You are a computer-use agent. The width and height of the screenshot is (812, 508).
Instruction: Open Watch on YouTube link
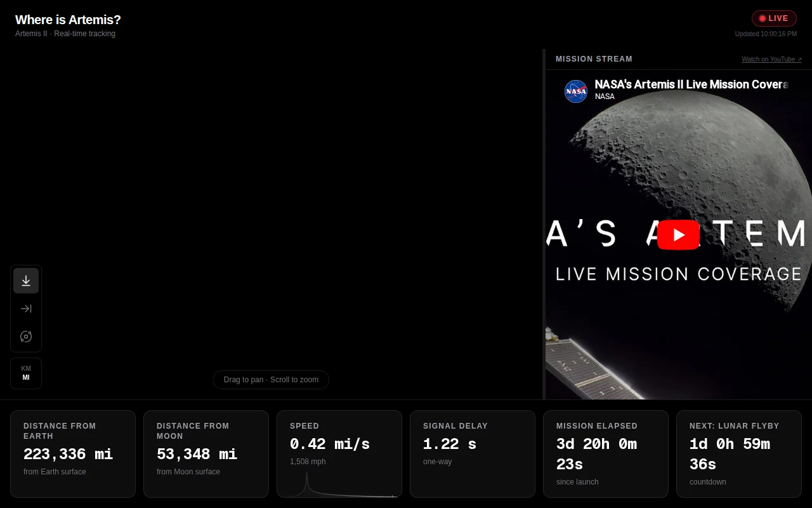click(x=771, y=59)
